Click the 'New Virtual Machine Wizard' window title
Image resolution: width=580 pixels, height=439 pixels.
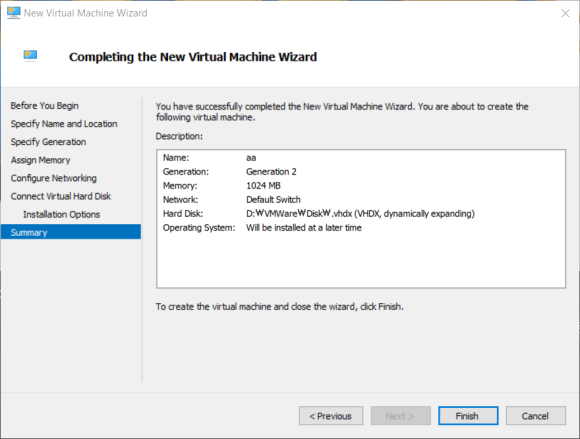click(85, 13)
